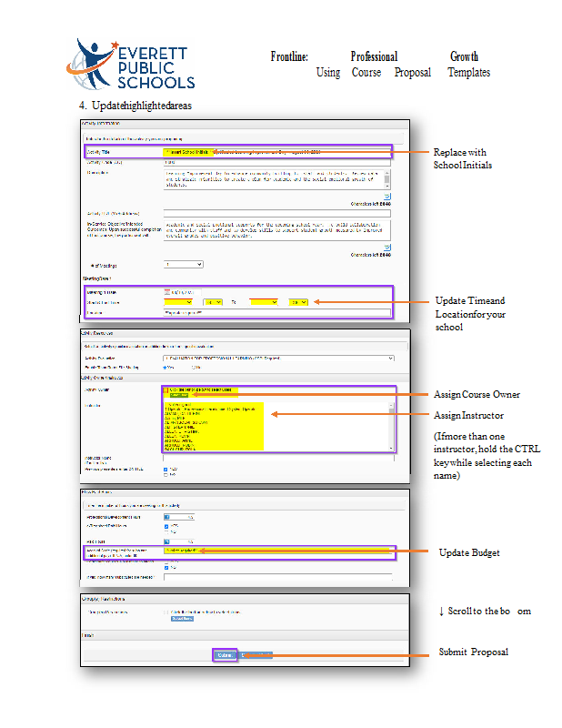Check the box under Category Restrictions
This screenshot has width=562, height=728.
[x=166, y=612]
